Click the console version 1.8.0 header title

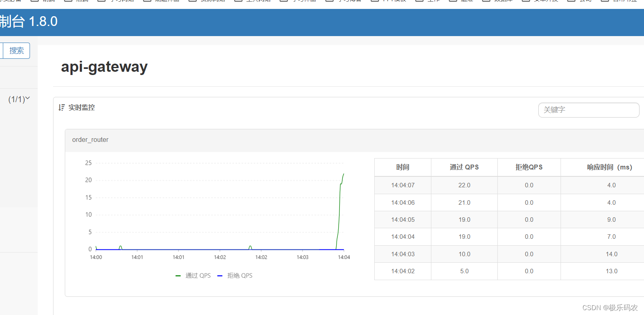pos(29,21)
